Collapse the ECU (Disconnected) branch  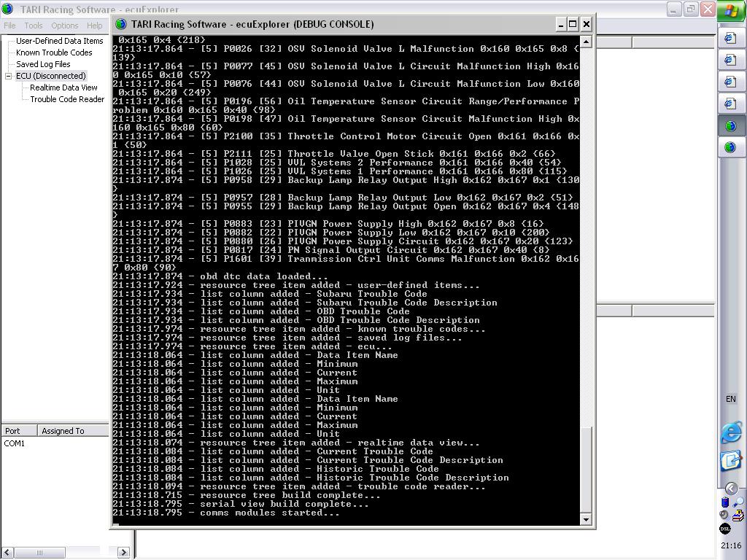pyautogui.click(x=8, y=76)
